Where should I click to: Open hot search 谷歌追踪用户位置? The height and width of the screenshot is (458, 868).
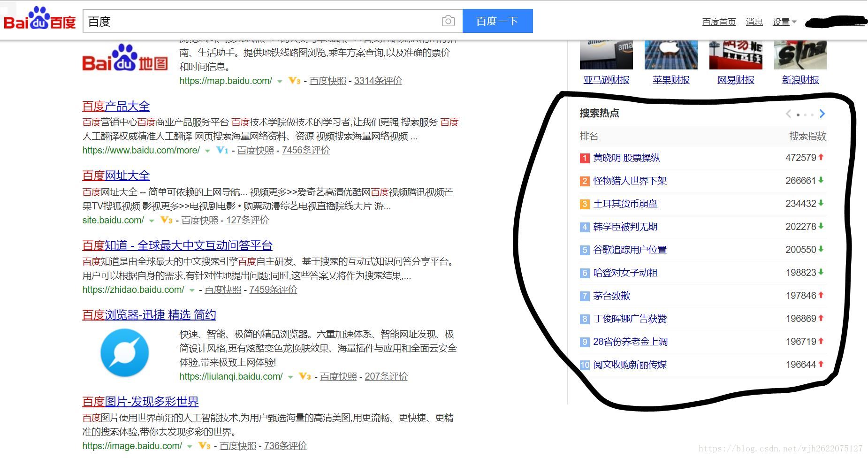[x=630, y=250]
